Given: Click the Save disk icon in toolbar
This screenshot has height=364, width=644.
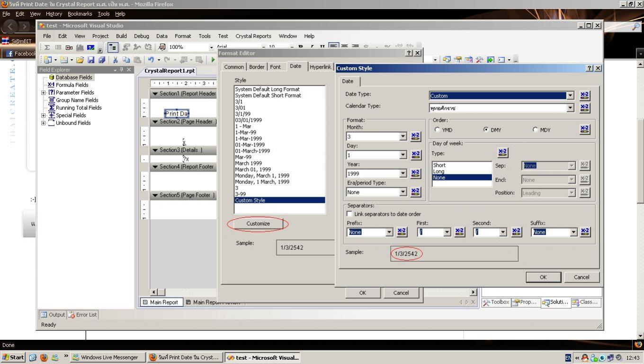Looking at the screenshot, I should point(91,60).
